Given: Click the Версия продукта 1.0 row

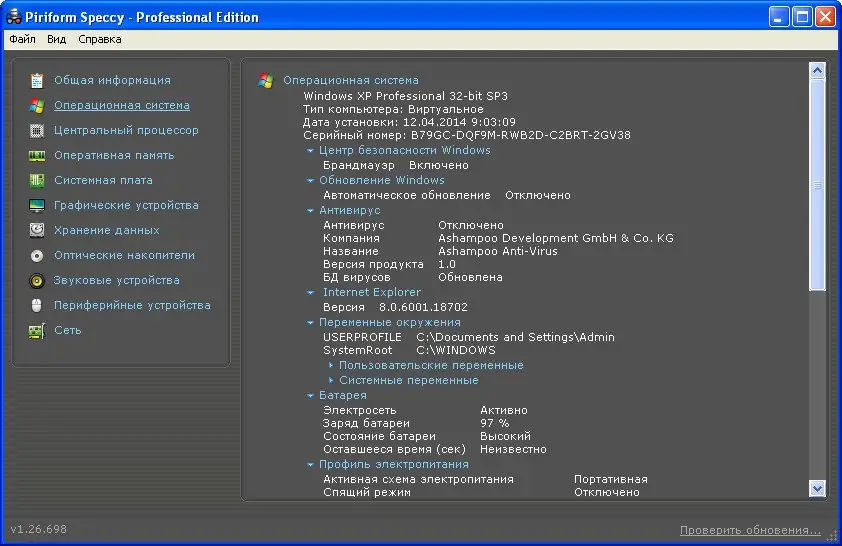Looking at the screenshot, I should coord(389,264).
